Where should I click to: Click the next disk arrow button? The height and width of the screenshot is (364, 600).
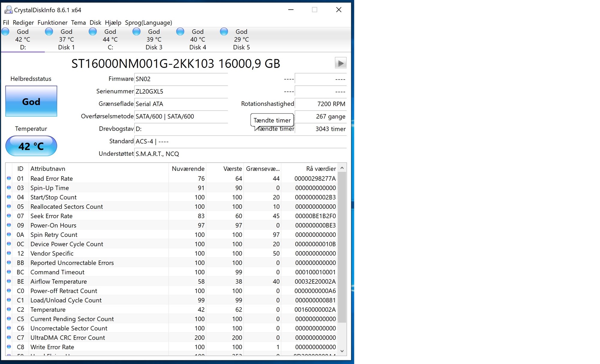point(340,63)
